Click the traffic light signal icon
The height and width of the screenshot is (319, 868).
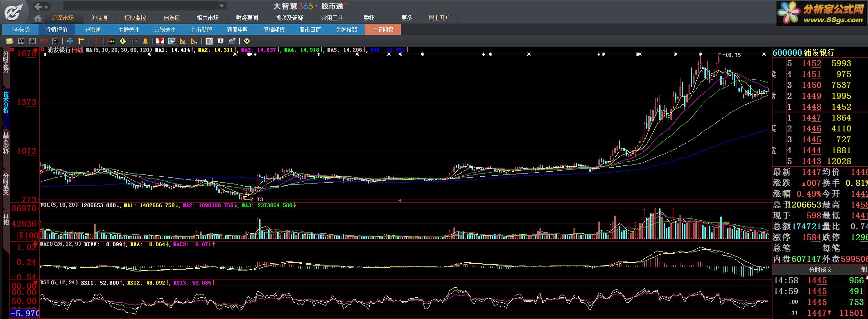[111, 41]
